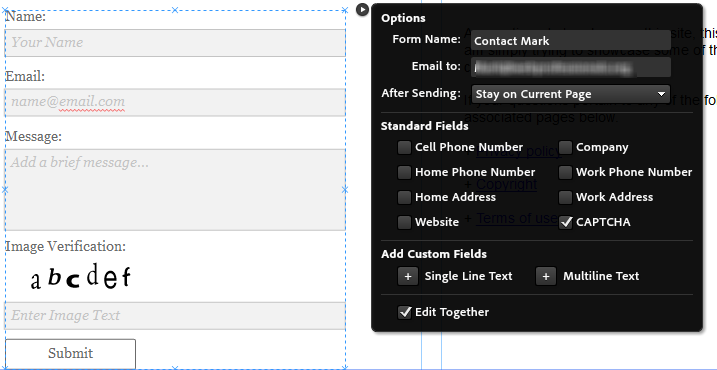This screenshot has width=717, height=370.
Task: Click the Terms of use link
Action: coord(517,219)
